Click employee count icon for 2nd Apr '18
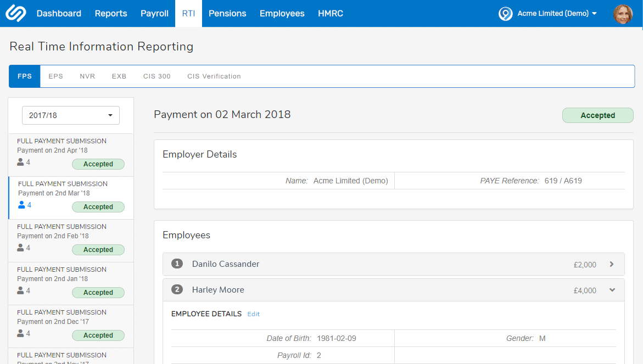 20,162
